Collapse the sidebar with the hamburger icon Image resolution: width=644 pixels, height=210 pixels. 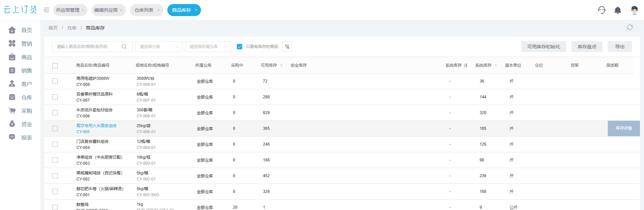(47, 10)
